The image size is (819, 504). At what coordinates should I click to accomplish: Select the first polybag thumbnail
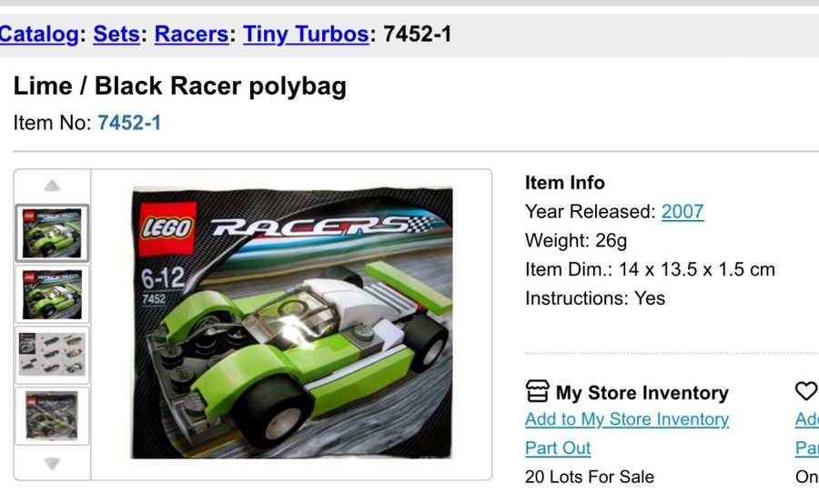coord(52,233)
